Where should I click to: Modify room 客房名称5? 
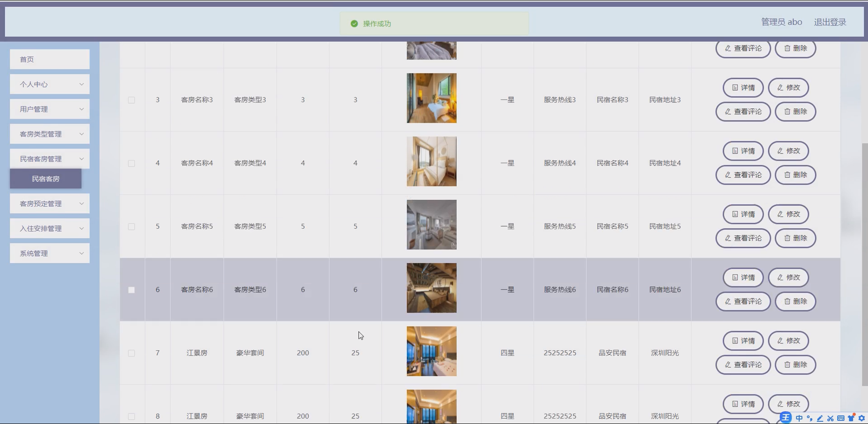(788, 214)
